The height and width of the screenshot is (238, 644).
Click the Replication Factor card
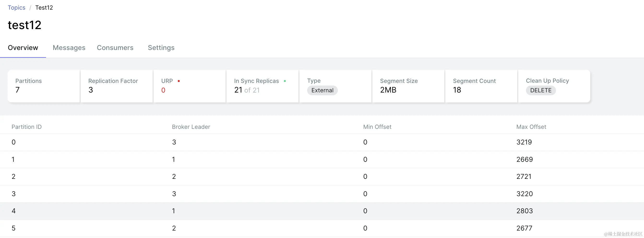pos(117,86)
